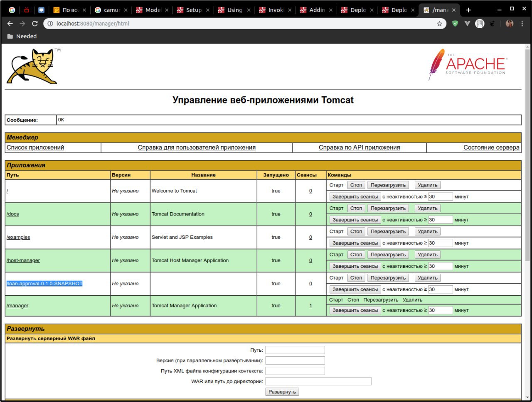The image size is (532, 402).
Task: Open the browser profile avatar
Action: click(x=510, y=24)
